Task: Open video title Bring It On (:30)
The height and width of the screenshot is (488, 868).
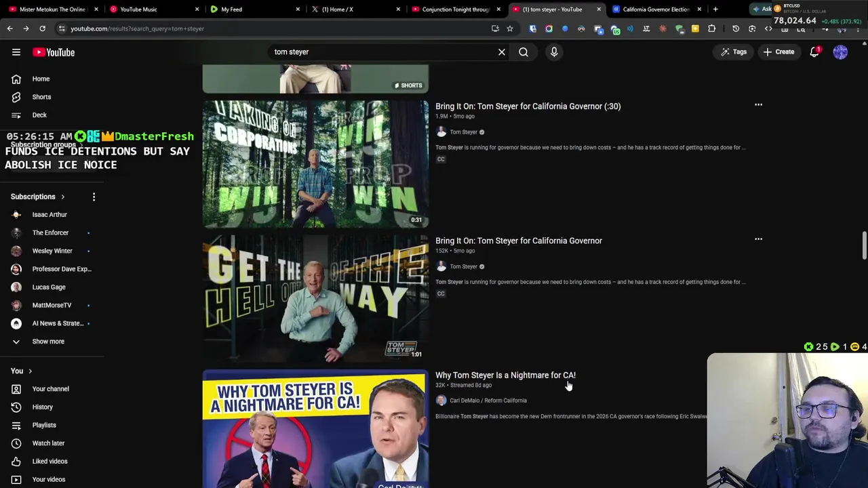Action: (528, 106)
